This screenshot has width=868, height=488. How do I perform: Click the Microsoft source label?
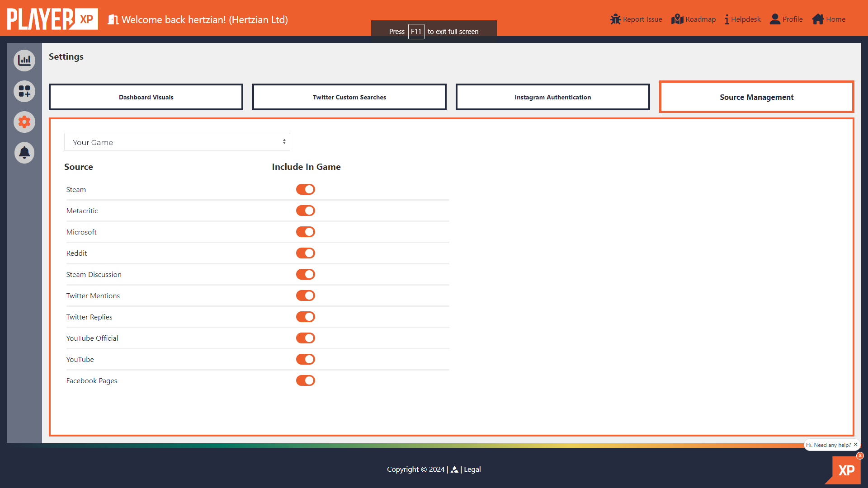[81, 232]
